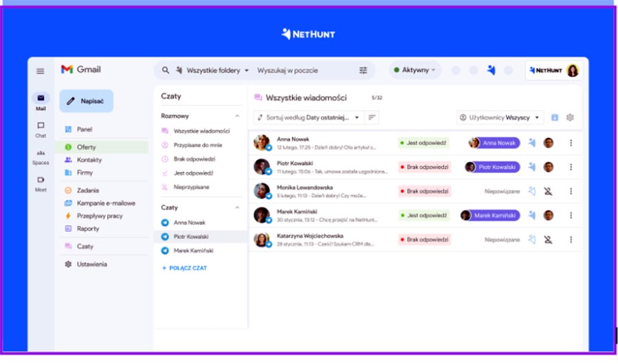Click the search filter options icon

coord(363,70)
